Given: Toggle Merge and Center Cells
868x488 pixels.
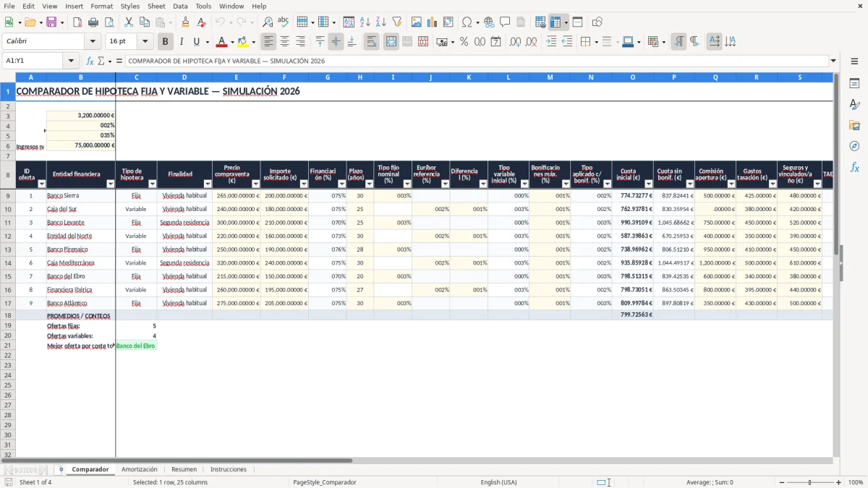Looking at the screenshot, I should pos(391,42).
